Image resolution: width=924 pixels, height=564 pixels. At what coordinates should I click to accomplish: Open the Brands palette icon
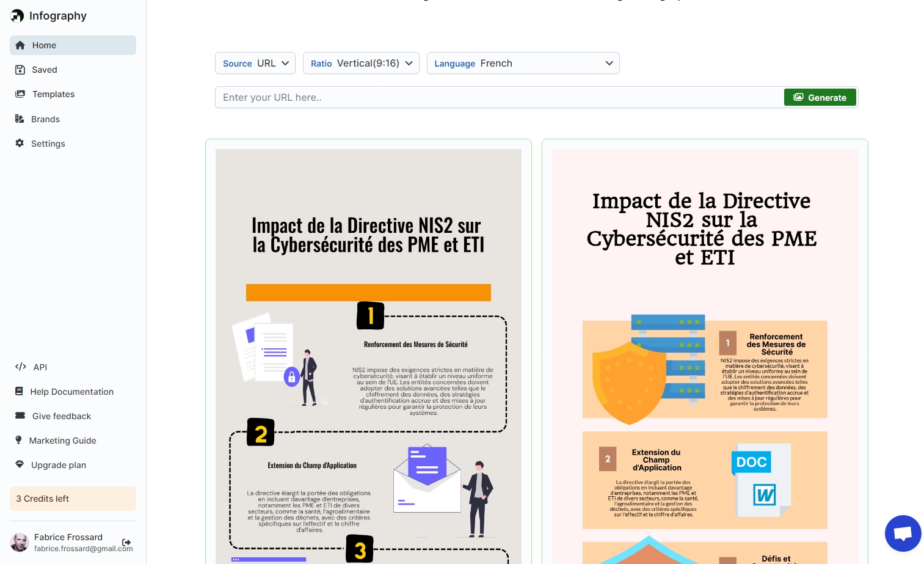[x=19, y=119]
